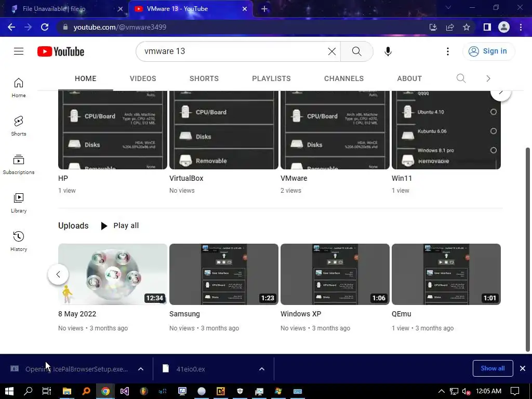Select the Ubuntu 4.10 radio button in Win11 thumbnail

point(494,112)
